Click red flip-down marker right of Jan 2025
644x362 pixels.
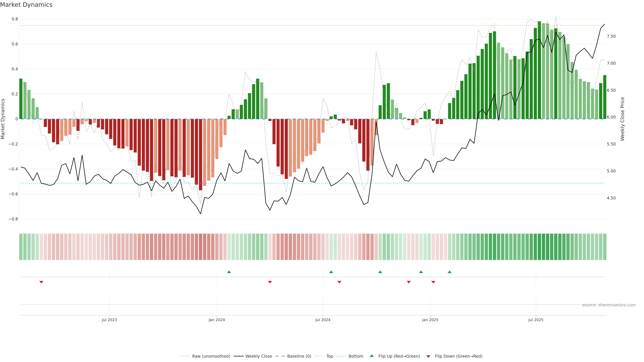click(x=433, y=282)
